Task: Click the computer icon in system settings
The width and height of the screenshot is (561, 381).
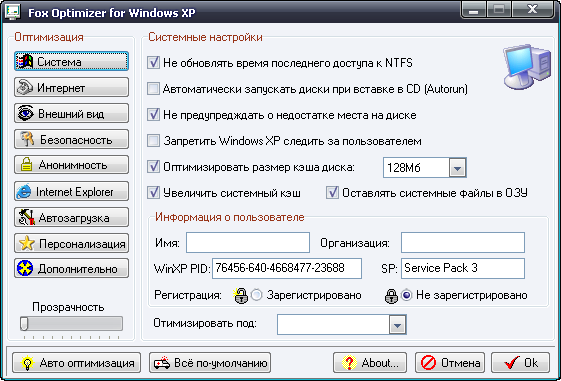Action: tap(527, 67)
